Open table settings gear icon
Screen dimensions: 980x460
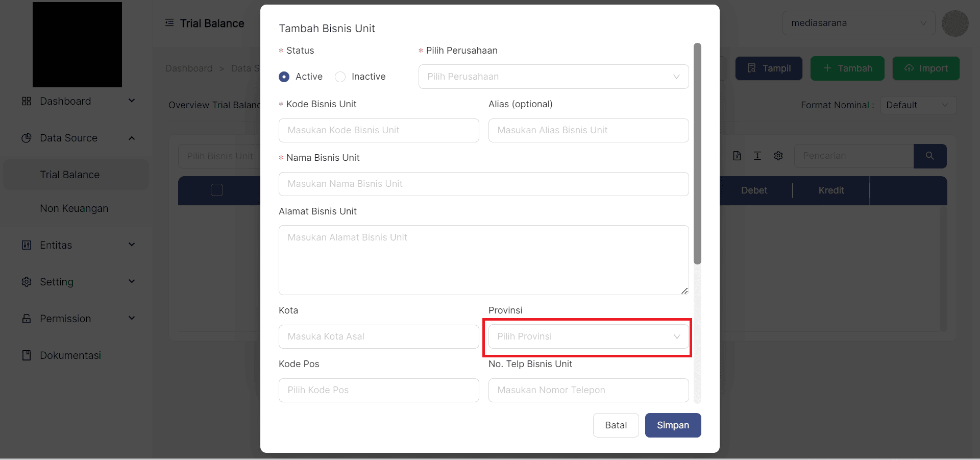[778, 156]
